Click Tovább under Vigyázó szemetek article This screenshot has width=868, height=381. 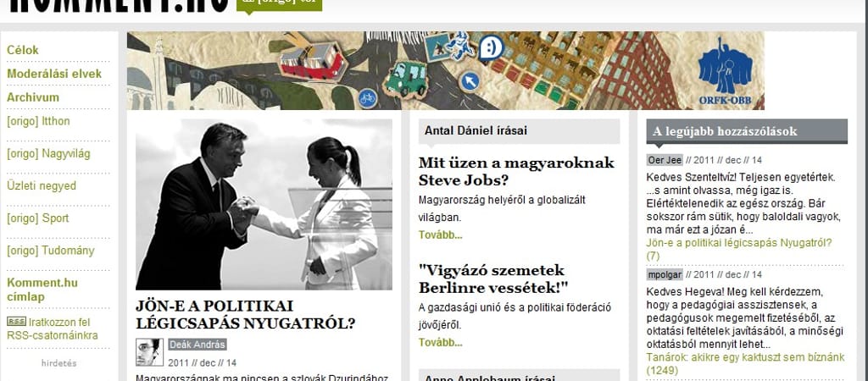click(x=440, y=343)
